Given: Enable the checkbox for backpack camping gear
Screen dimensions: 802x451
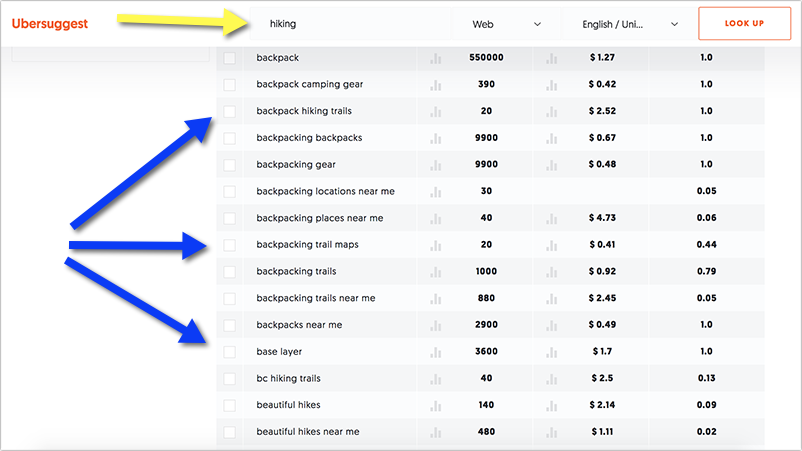Looking at the screenshot, I should 230,85.
